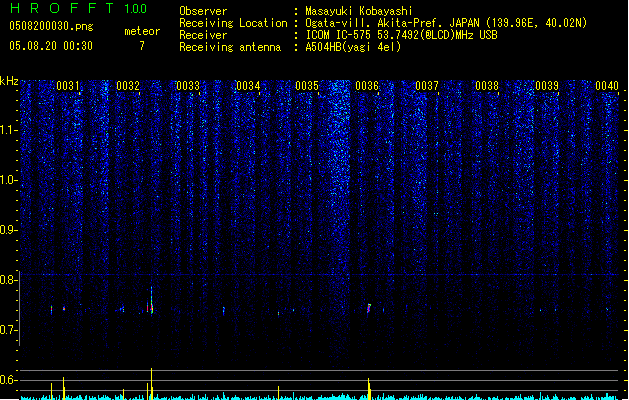Click the Receiving Location value Ogata-vill. Akita-Pref.
The width and height of the screenshot is (629, 400).
(374, 23)
